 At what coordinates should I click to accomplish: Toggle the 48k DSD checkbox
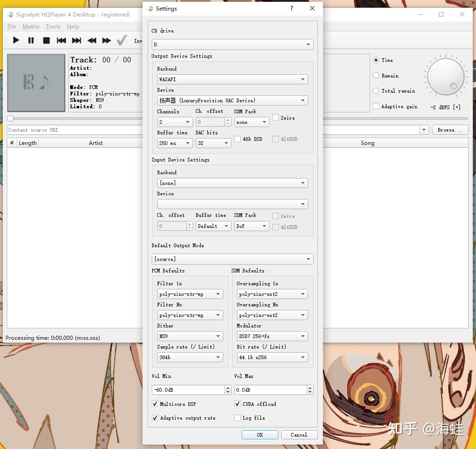click(238, 139)
